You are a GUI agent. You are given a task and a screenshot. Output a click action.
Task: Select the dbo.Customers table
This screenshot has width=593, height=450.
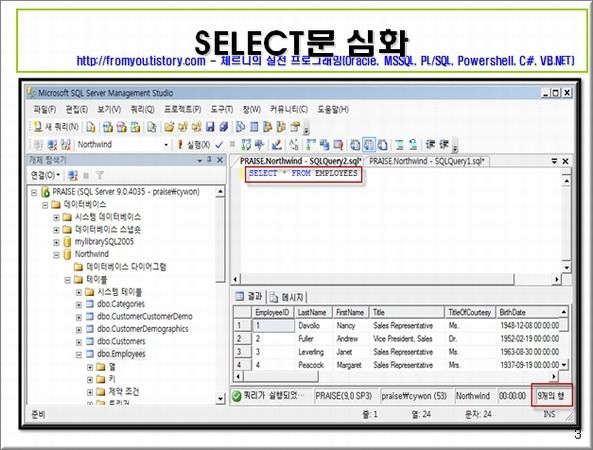[121, 341]
